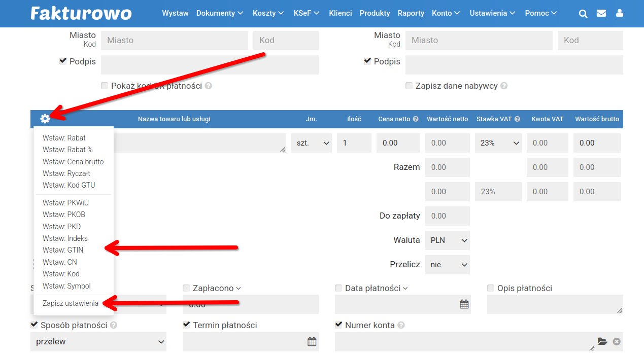Open the invoice items settings gear menu
This screenshot has height=356, width=644.
(45, 119)
